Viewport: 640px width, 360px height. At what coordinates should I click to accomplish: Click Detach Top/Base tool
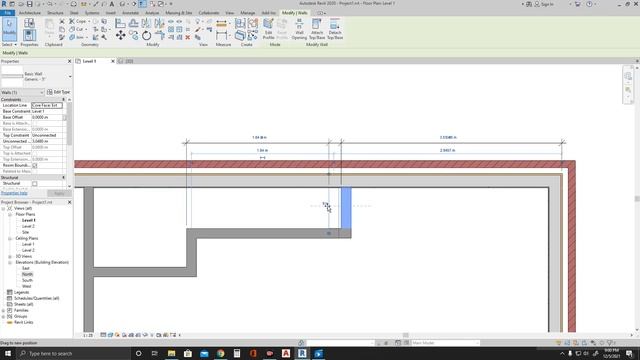tap(335, 29)
